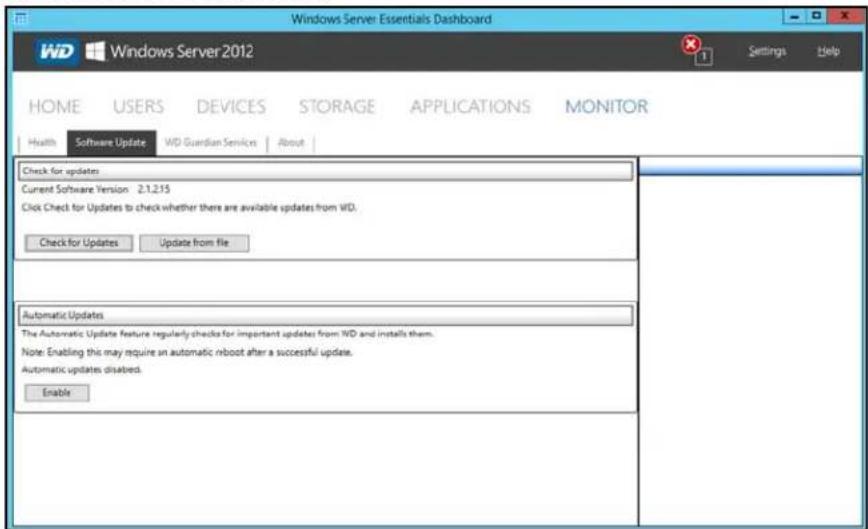Enable automatic updates
Image resolution: width=868 pixels, height=529 pixels.
(x=56, y=393)
